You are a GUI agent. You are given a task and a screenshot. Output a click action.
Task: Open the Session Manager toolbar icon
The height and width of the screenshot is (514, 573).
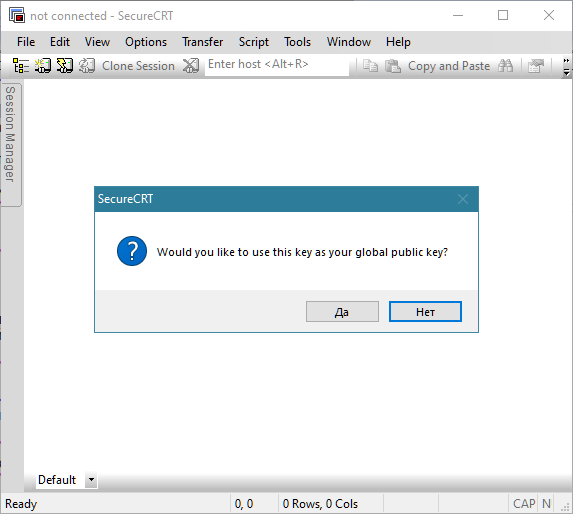pos(21,66)
